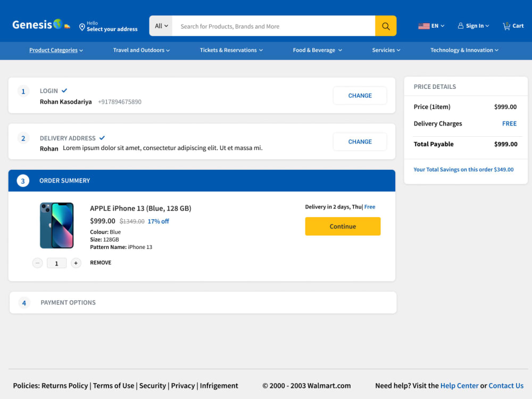
Task: Click the phone number +917894675890
Action: (119, 102)
